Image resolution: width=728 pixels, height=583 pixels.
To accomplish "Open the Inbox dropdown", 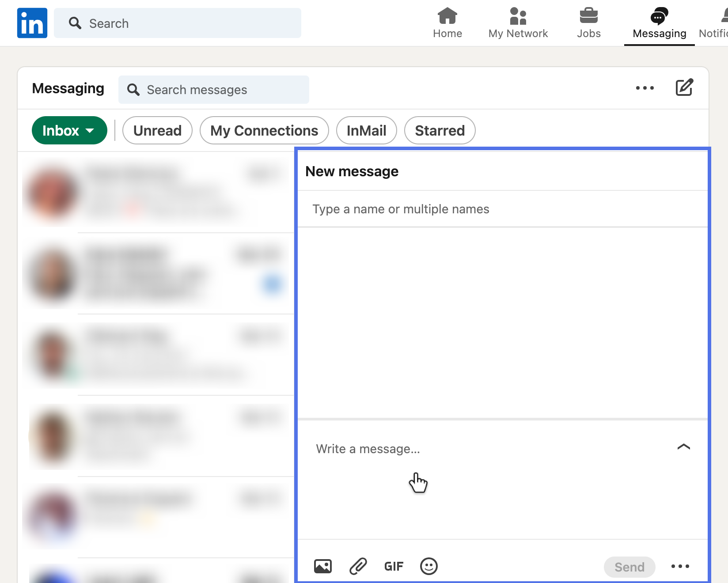I will click(69, 130).
